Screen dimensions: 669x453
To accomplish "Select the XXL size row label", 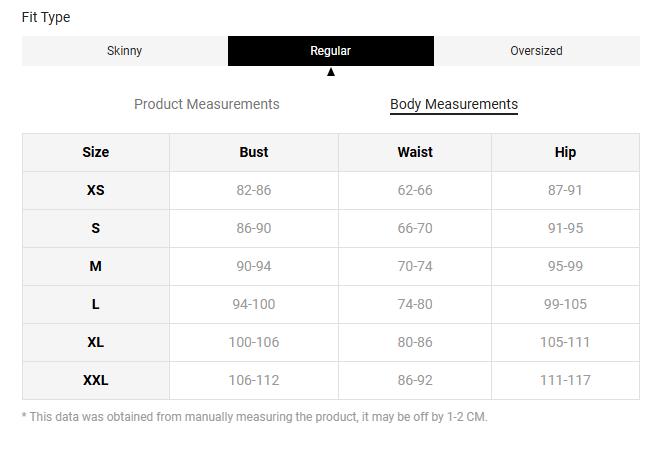I will (x=96, y=380).
